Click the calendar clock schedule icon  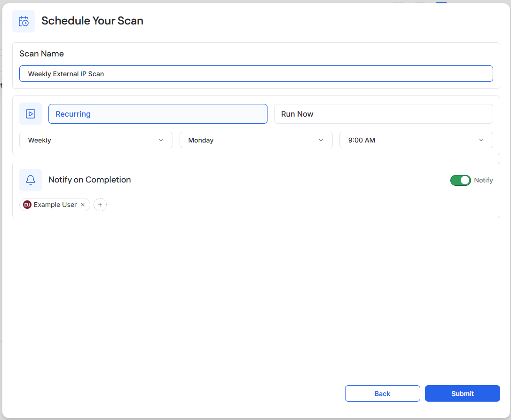pos(24,21)
